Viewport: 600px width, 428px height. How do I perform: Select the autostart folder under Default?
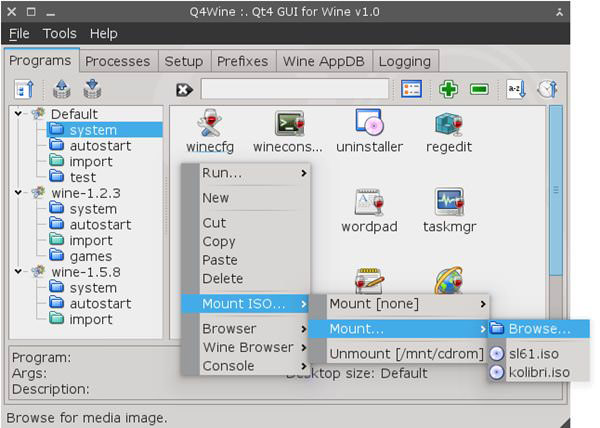tap(90, 145)
